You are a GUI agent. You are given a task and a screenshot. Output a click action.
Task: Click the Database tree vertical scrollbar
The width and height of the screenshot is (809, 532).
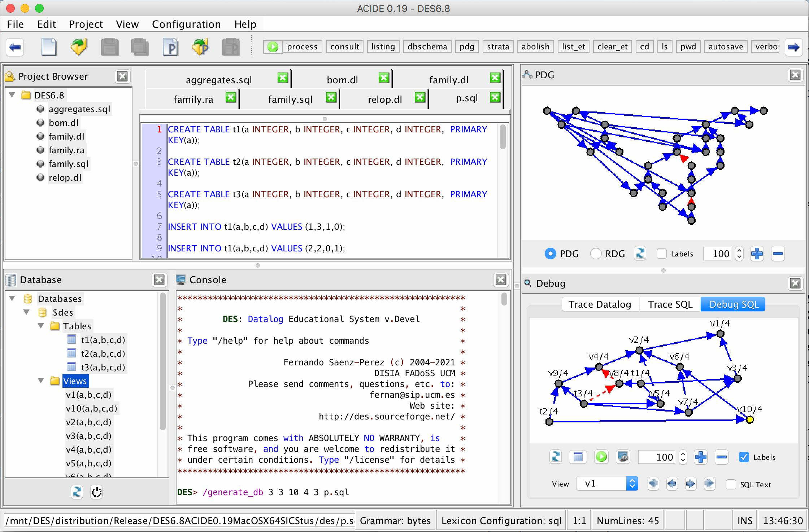tap(162, 361)
